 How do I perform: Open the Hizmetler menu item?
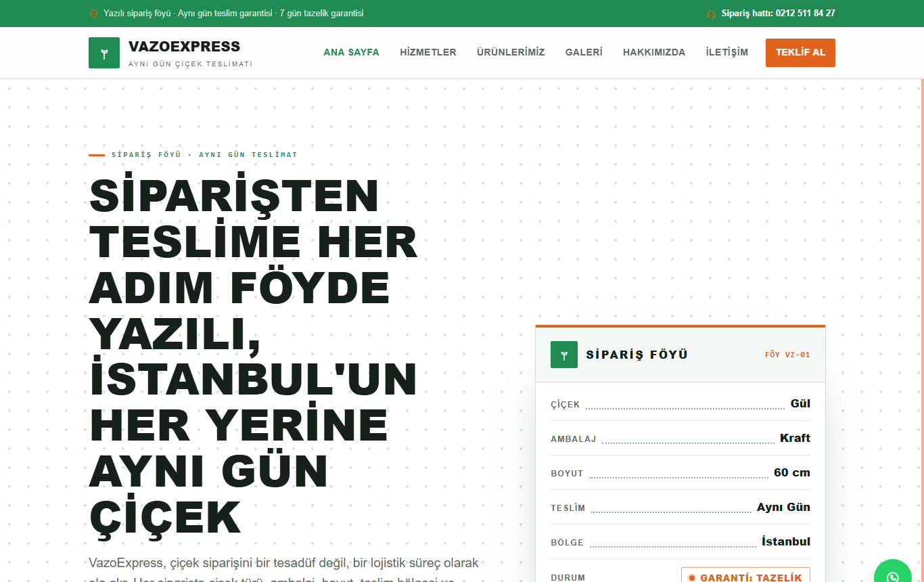pos(428,52)
